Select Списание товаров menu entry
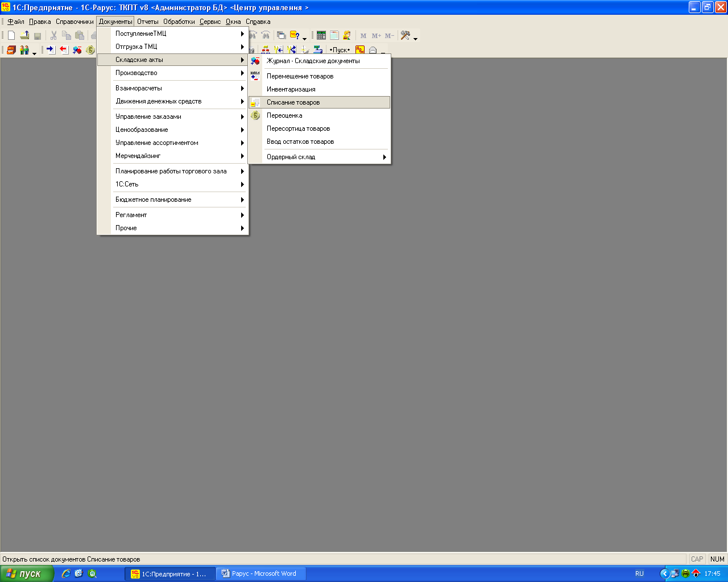The width and height of the screenshot is (728, 582). [x=320, y=102]
